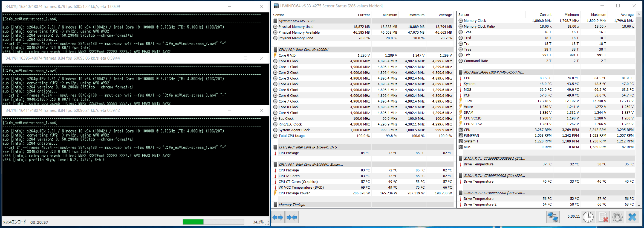The height and width of the screenshot is (228, 644).
Task: Open the remote network monitors icon in HWiNFO
Action: tap(553, 218)
